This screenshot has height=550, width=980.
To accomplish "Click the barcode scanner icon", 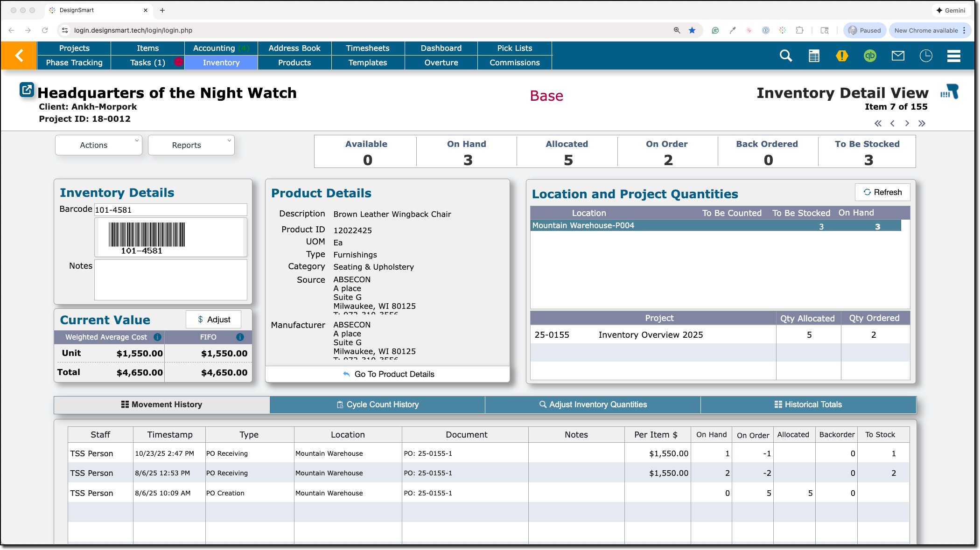I will point(950,91).
